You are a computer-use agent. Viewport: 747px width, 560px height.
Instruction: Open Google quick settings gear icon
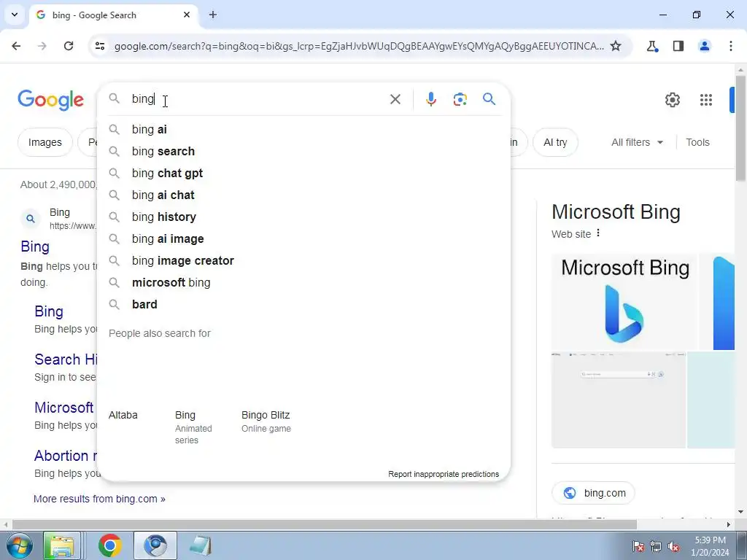click(x=672, y=100)
